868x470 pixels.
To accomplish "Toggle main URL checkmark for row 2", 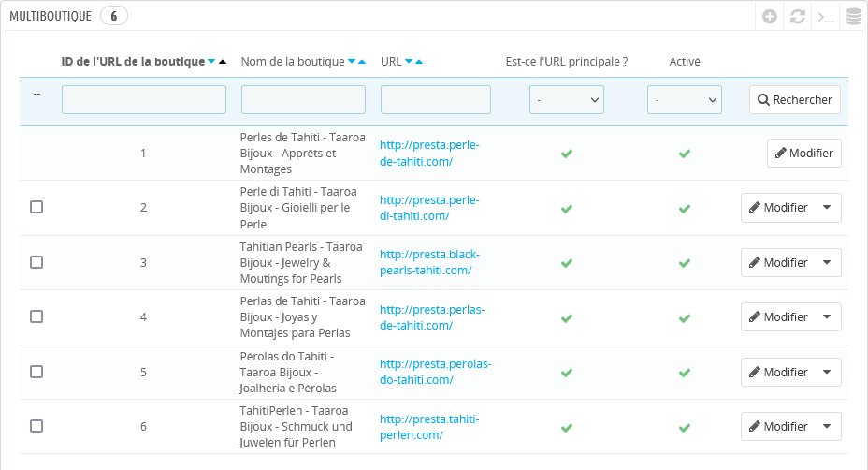I will point(566,209).
